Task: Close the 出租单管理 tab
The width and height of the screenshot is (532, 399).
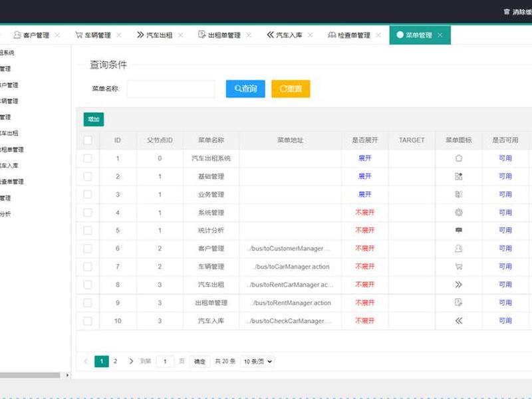Action: pyautogui.click(x=249, y=35)
